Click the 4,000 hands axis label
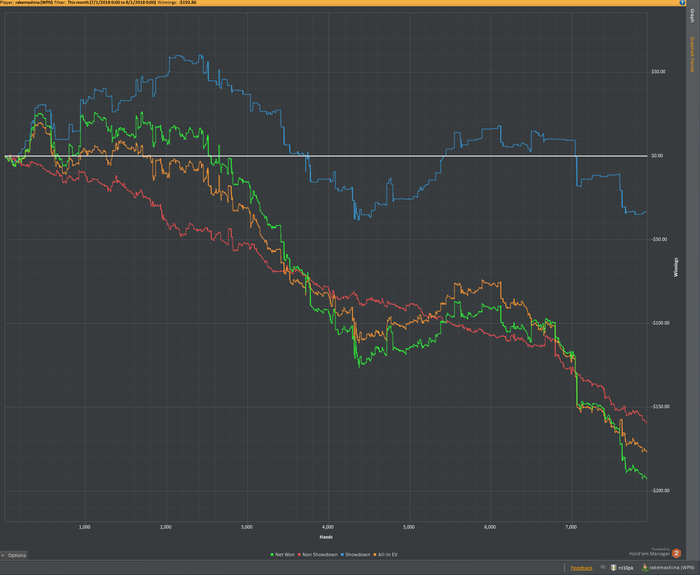 [328, 527]
